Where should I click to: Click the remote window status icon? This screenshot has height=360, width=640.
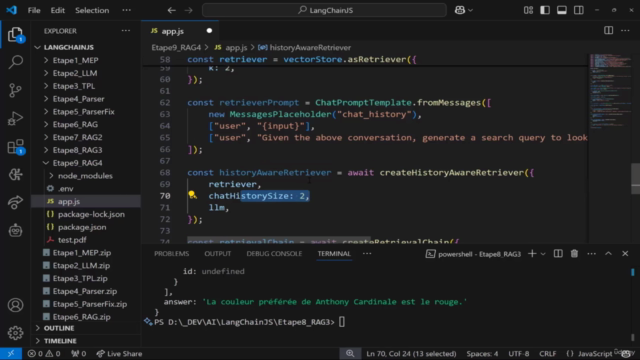coord(11,353)
